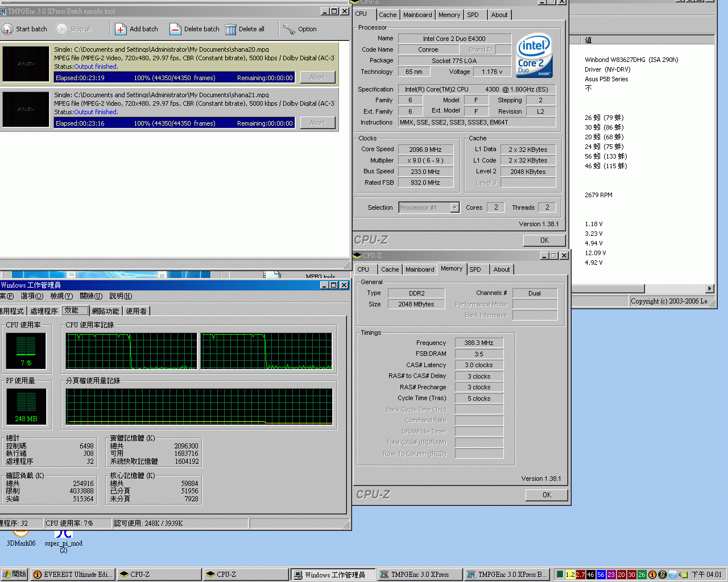Open the Memory tab in top CPU-Z
Image resolution: width=728 pixels, height=582 pixels.
coord(449,15)
